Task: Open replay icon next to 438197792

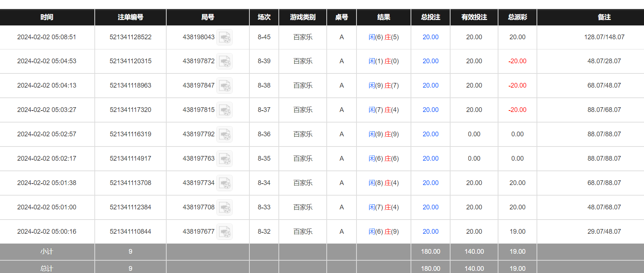Action: click(x=225, y=135)
